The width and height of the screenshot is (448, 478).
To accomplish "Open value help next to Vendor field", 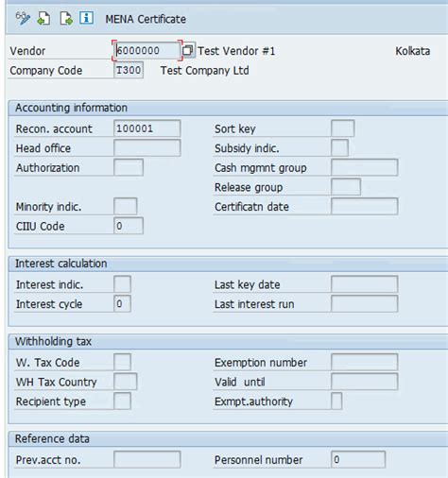I will pos(188,50).
